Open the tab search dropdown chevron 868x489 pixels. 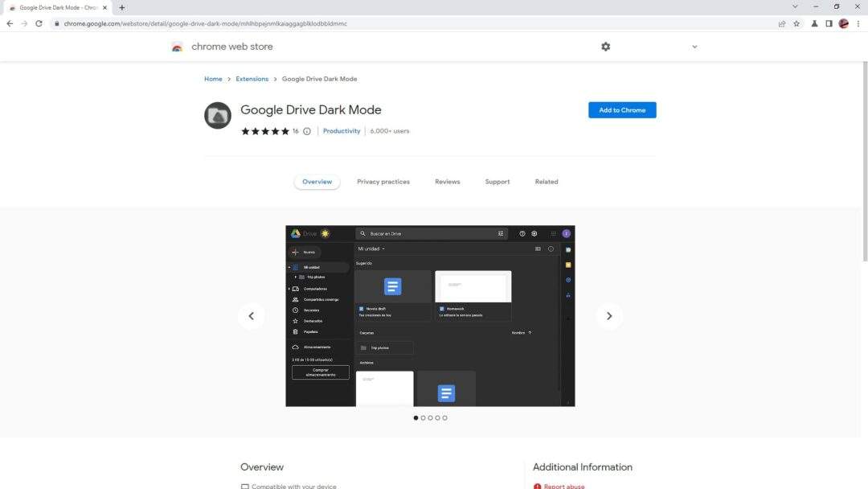click(x=795, y=6)
